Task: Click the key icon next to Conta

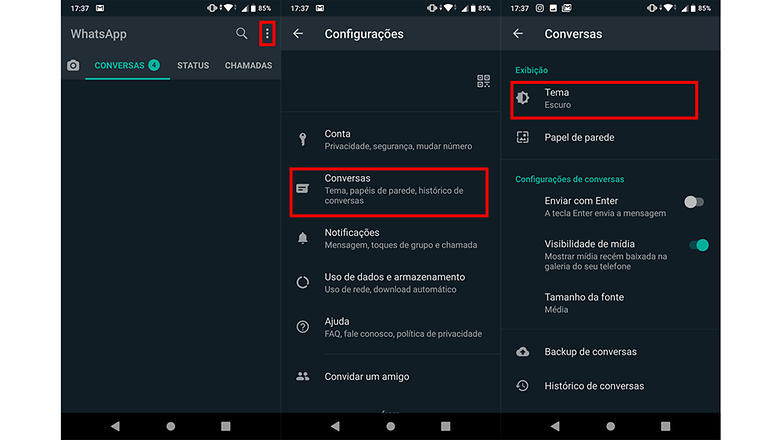Action: pos(303,139)
